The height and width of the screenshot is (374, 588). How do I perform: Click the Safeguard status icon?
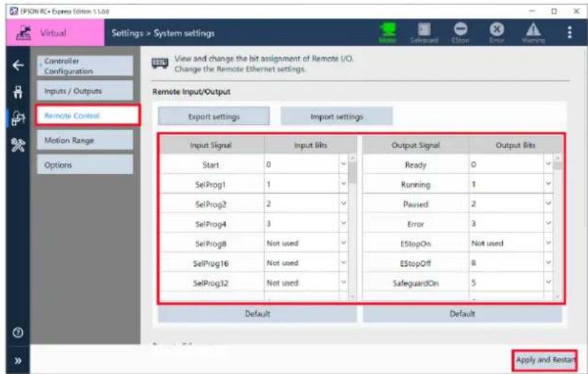pyautogui.click(x=424, y=33)
